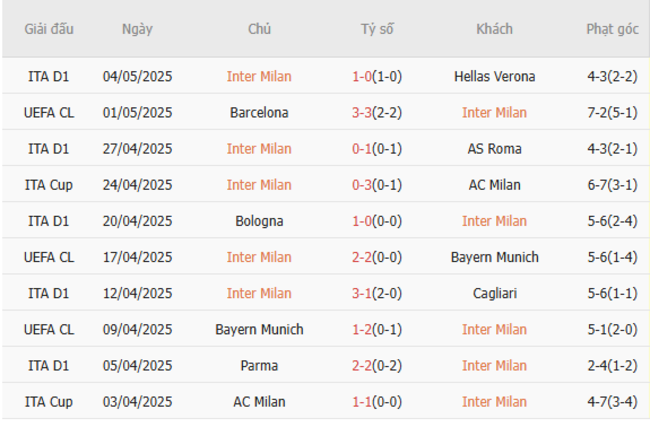Click the AS Roma team name
Screen dimensions: 650x427
point(494,148)
